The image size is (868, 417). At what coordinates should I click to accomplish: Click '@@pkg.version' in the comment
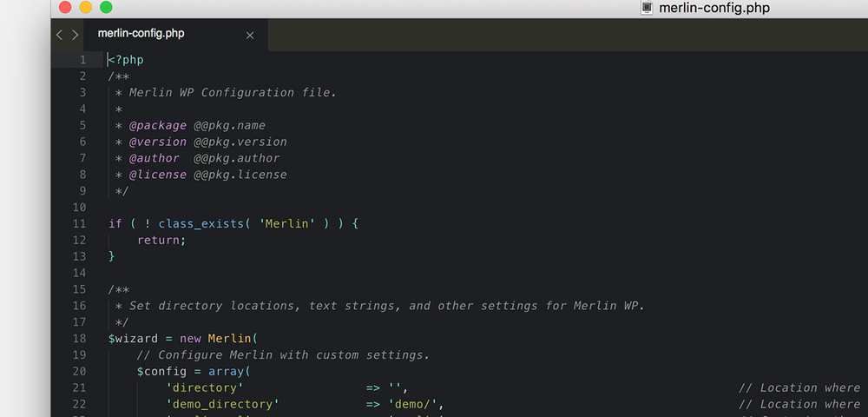coord(240,142)
